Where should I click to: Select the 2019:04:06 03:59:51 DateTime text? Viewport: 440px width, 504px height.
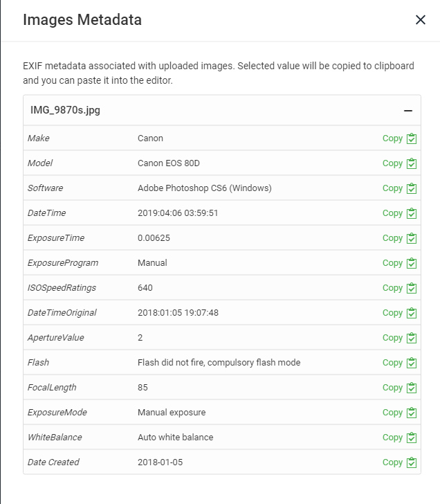(178, 213)
